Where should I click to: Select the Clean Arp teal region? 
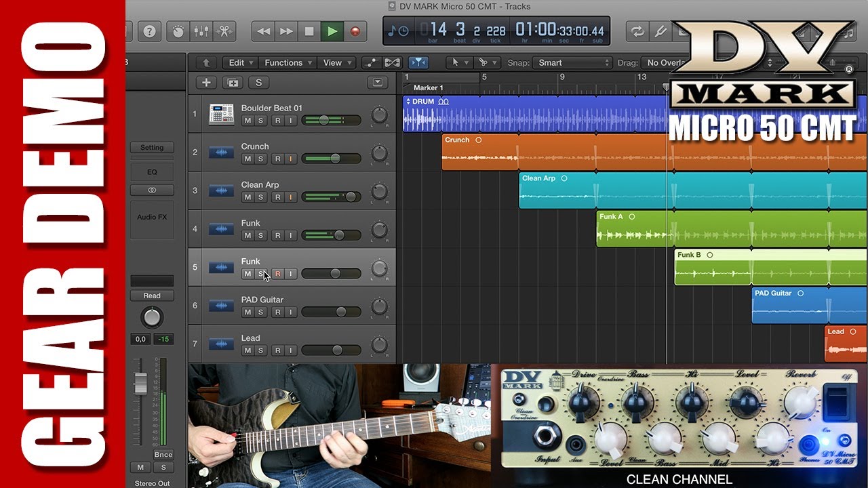tap(693, 190)
